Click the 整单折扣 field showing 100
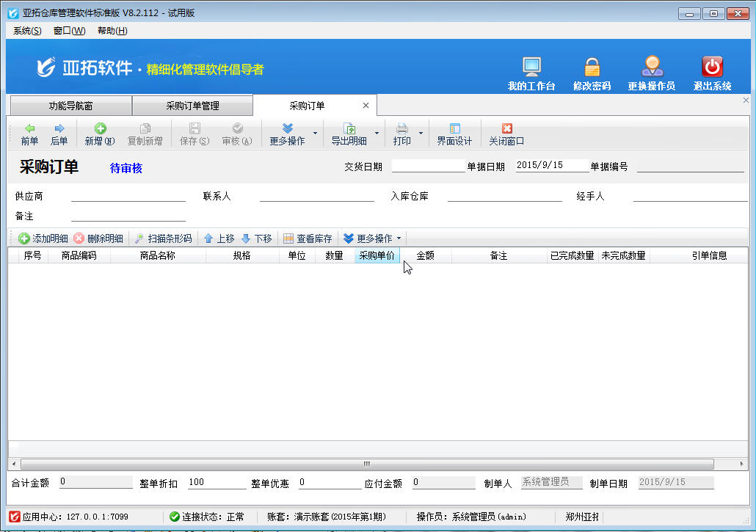 tap(217, 482)
